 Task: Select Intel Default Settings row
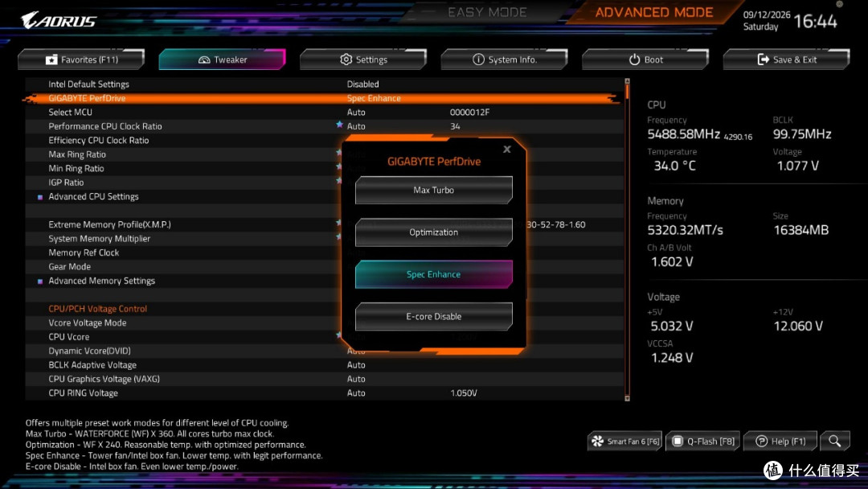pyautogui.click(x=325, y=84)
